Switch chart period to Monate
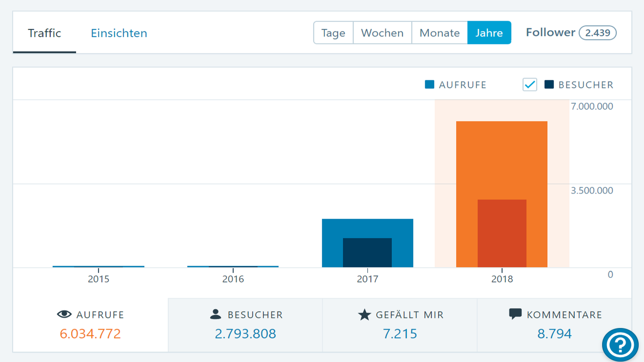644x362 pixels. tap(439, 33)
